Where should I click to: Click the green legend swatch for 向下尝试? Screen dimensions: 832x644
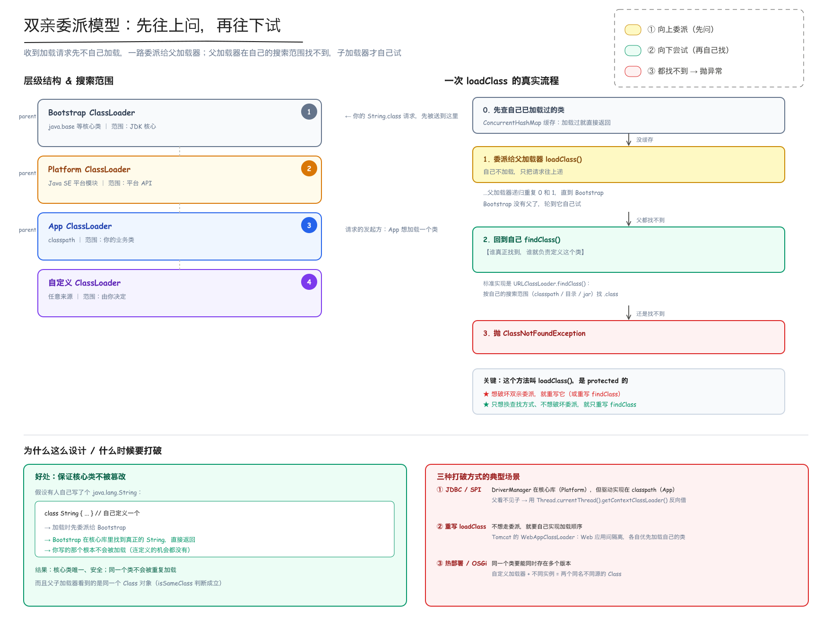pyautogui.click(x=633, y=51)
